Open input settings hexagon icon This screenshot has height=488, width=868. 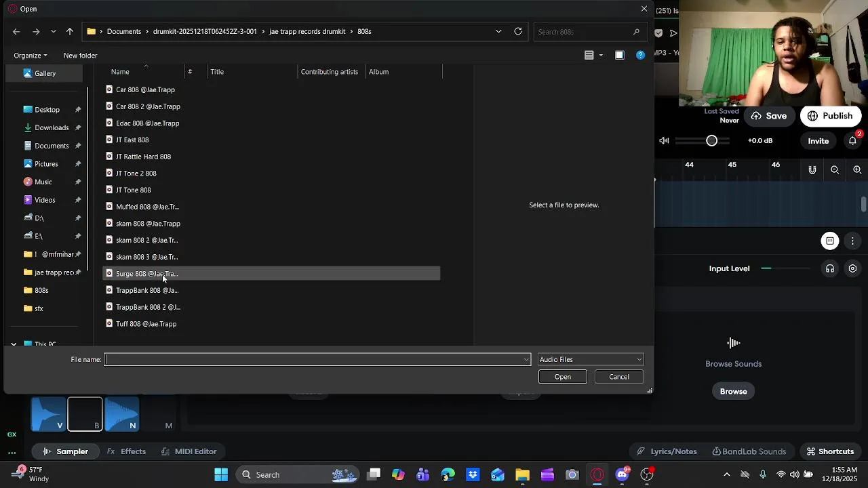[853, 268]
